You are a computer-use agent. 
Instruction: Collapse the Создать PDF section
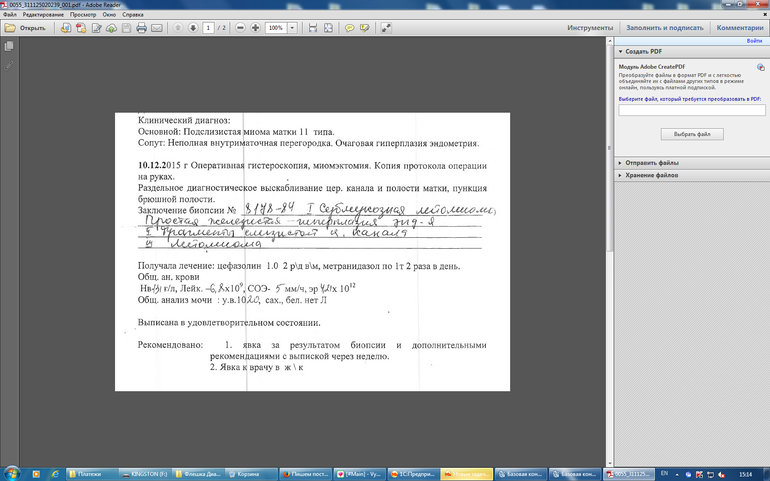[620, 50]
